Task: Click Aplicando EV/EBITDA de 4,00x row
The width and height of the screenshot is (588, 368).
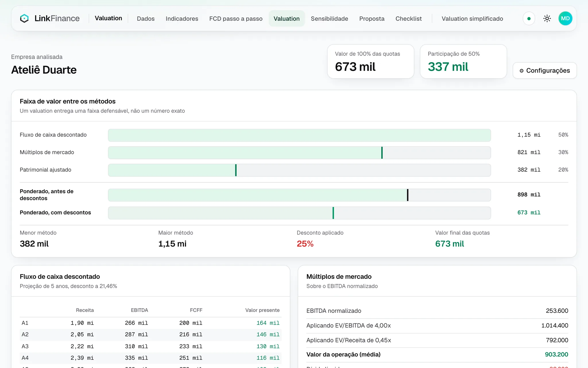Action: coord(437,325)
